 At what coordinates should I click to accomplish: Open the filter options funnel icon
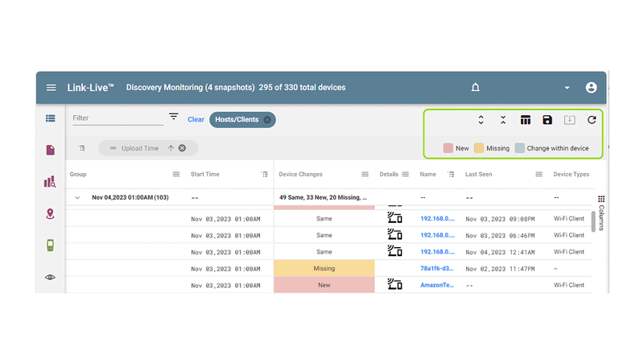[x=174, y=117]
